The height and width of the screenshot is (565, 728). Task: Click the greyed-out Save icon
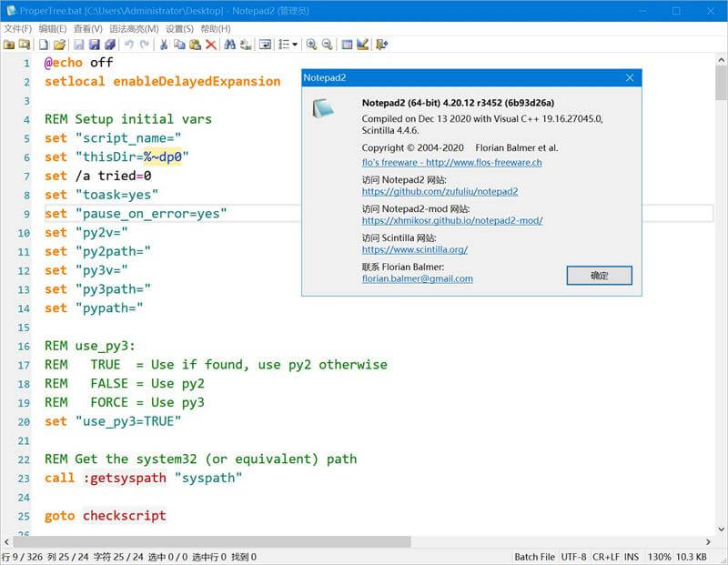point(79,45)
